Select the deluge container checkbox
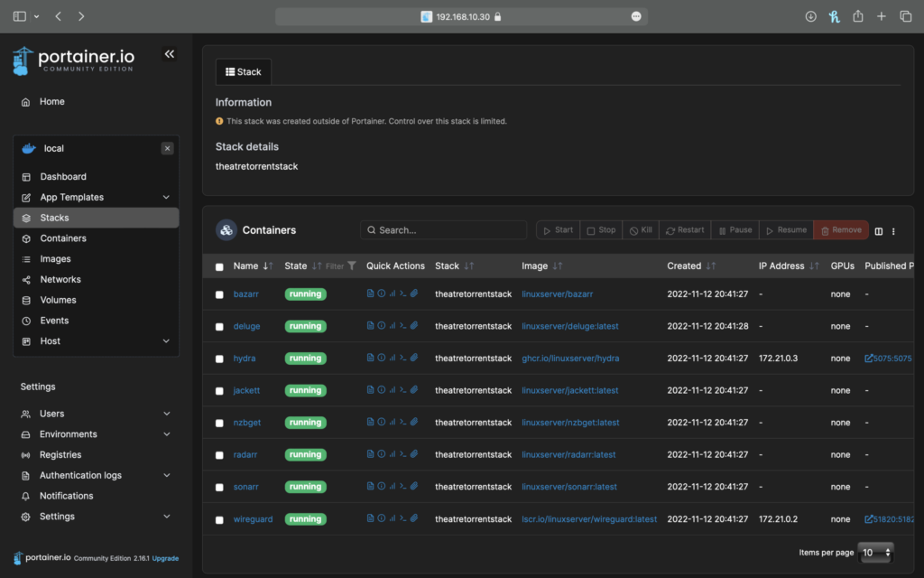The image size is (924, 578). [219, 327]
